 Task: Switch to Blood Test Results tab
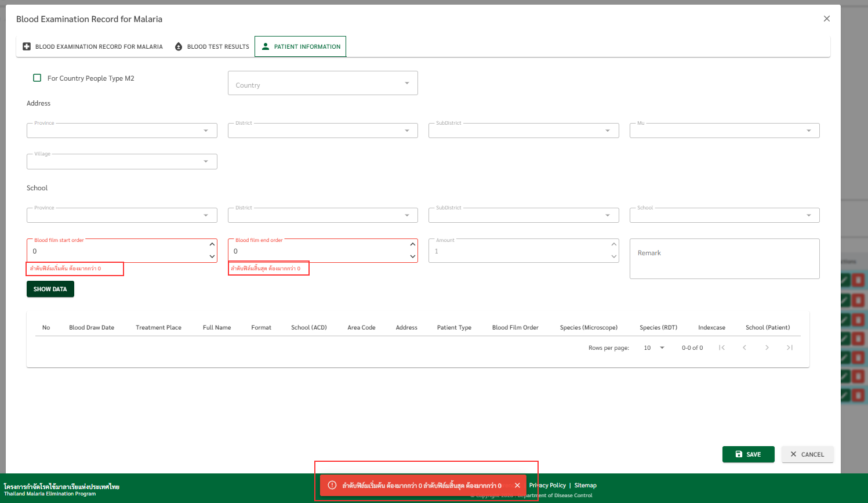[212, 46]
